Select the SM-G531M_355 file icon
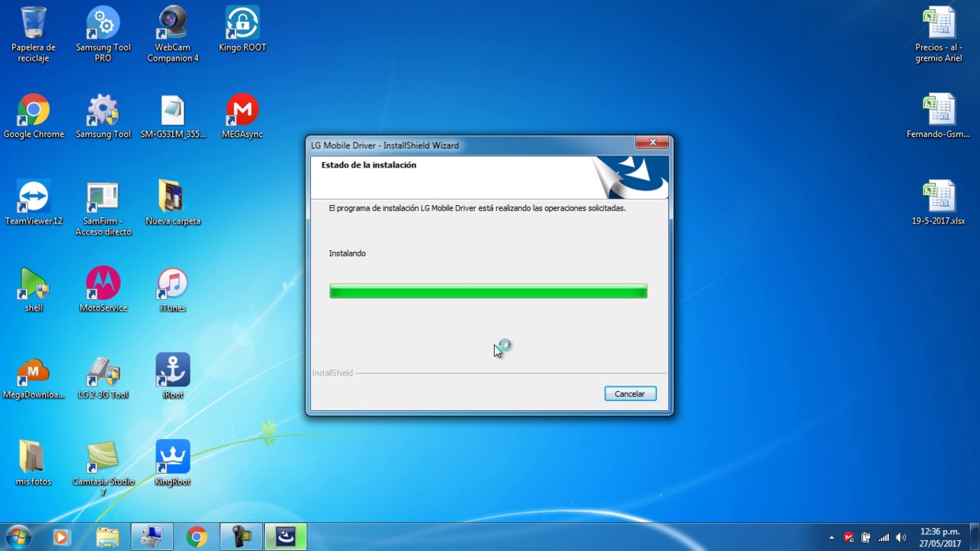 click(x=173, y=116)
